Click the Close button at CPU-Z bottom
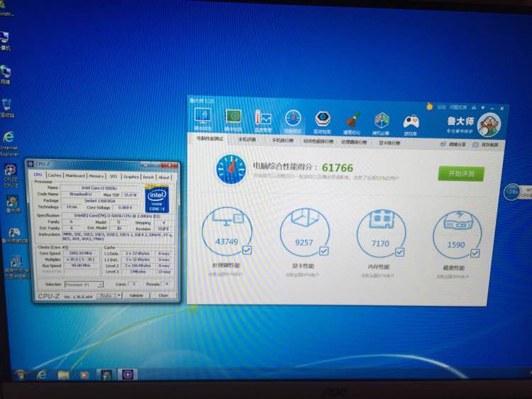 tap(163, 295)
